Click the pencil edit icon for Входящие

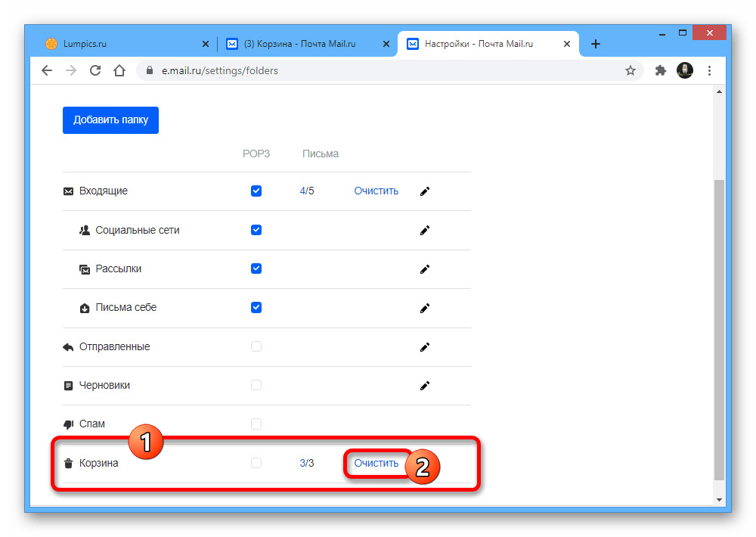coord(425,191)
